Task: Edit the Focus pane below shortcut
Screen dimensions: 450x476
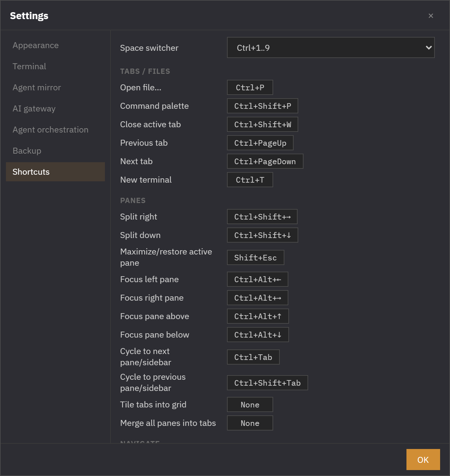Action: pyautogui.click(x=258, y=335)
